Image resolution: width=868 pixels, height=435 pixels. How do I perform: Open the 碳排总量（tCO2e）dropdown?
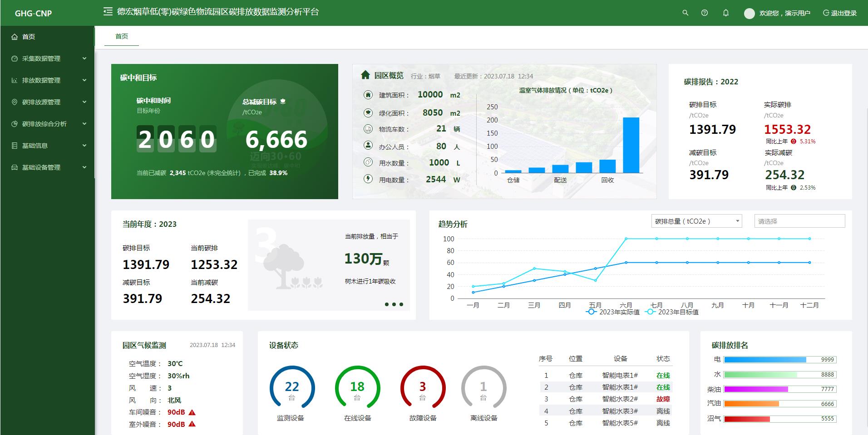(x=696, y=221)
